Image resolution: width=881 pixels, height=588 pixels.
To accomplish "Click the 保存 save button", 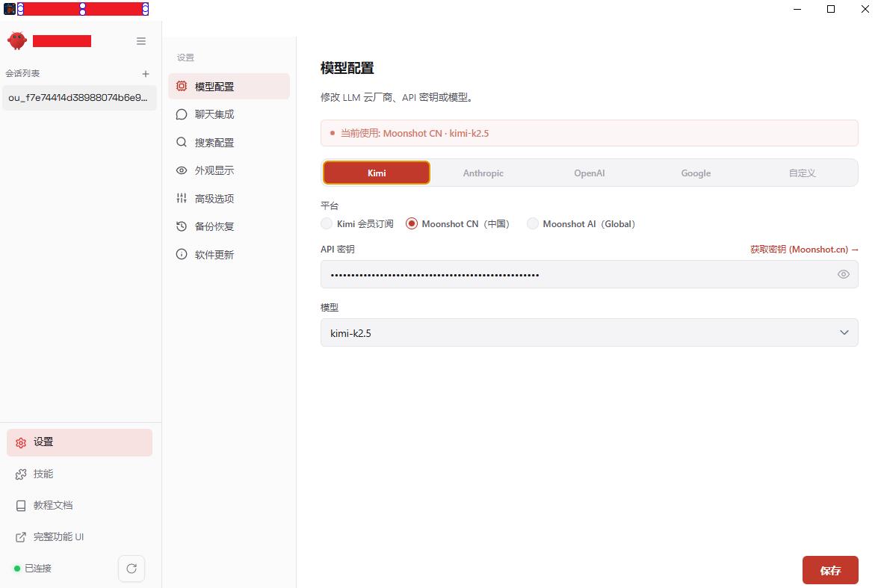I will (x=829, y=570).
